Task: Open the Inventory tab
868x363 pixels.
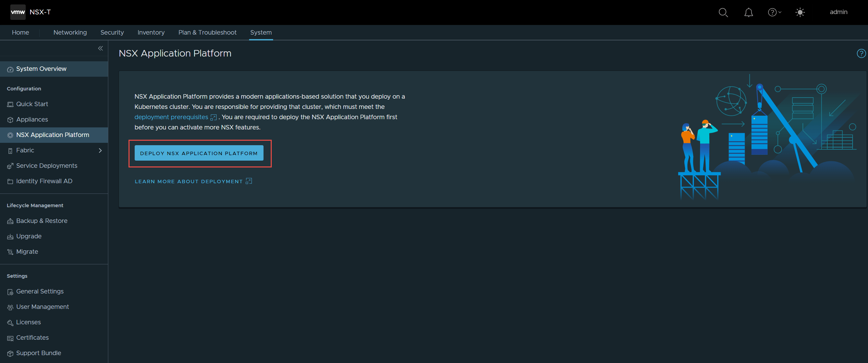Action: click(x=151, y=33)
